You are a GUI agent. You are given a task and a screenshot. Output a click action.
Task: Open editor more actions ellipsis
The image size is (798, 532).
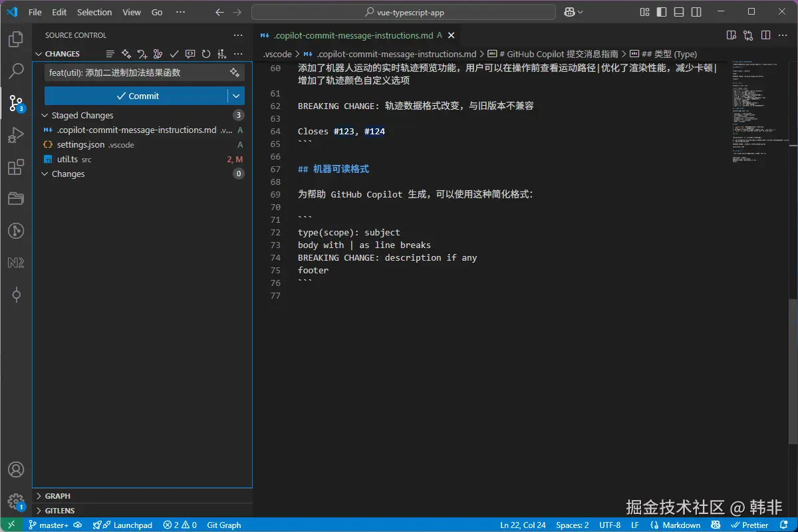pos(783,35)
